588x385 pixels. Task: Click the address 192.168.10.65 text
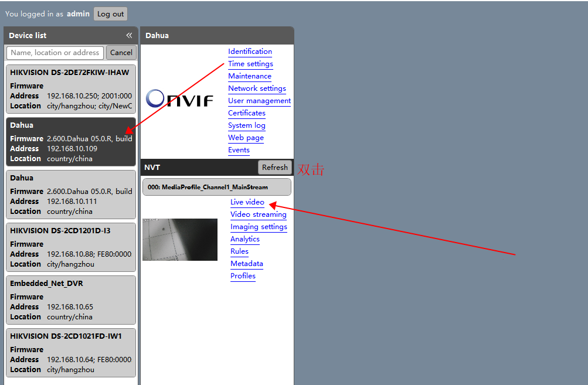tap(70, 306)
